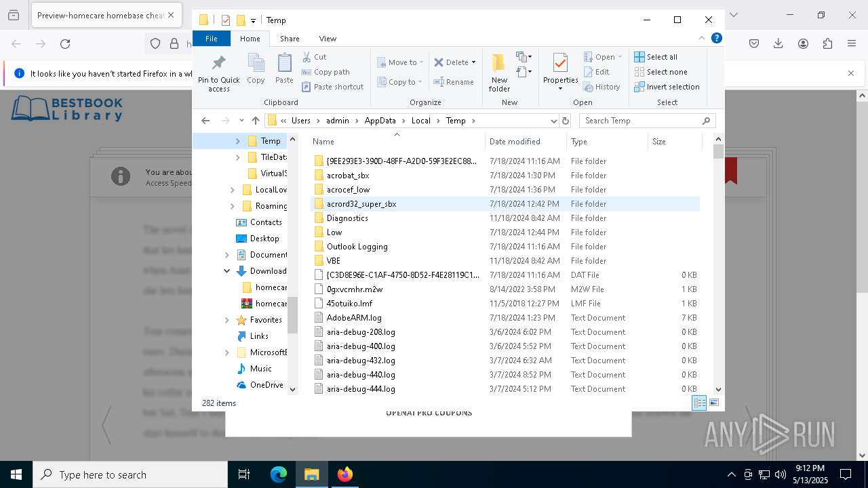Select the Home ribbon tab
The image size is (868, 488).
click(250, 39)
